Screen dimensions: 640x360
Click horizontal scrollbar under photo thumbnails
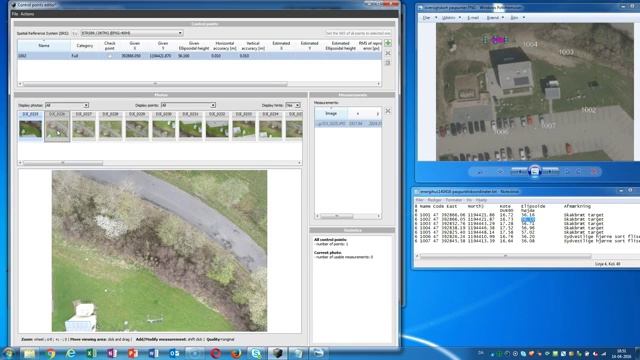63,163
